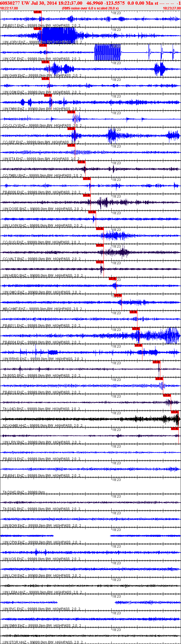Click red pick flag on MB CHMT trace
The image size is (181, 644).
pos(118,295)
